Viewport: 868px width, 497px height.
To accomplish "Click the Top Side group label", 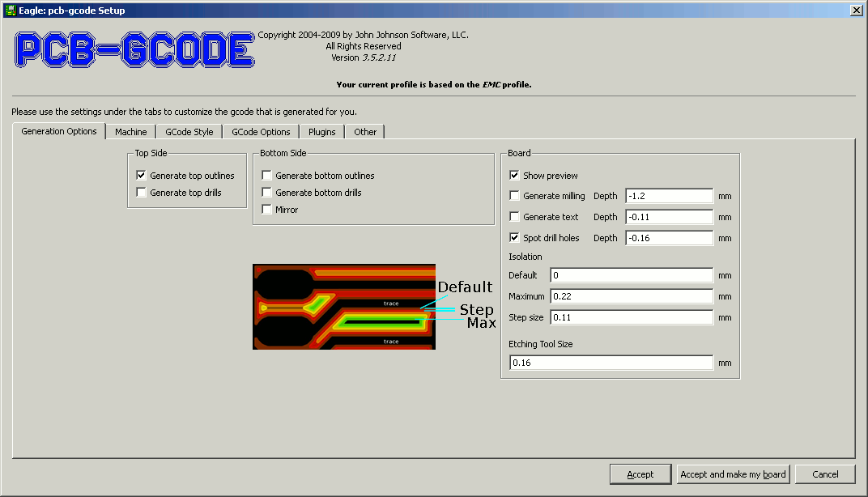I will (x=151, y=153).
